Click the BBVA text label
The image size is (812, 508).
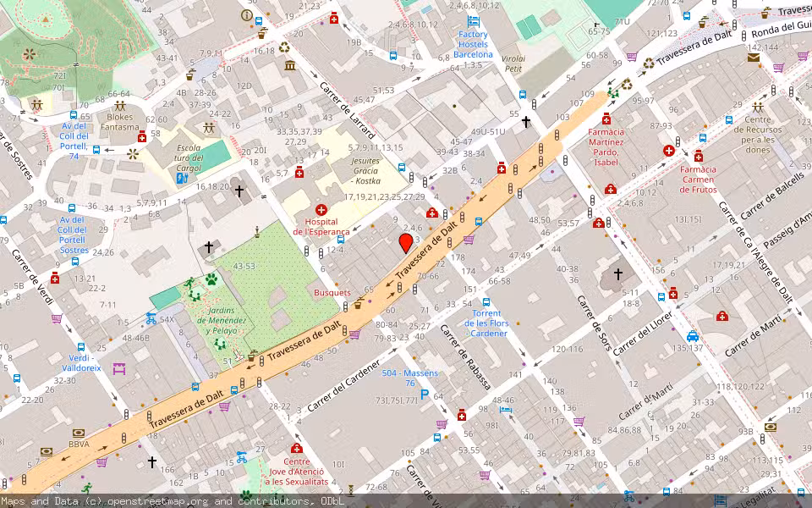tap(79, 444)
